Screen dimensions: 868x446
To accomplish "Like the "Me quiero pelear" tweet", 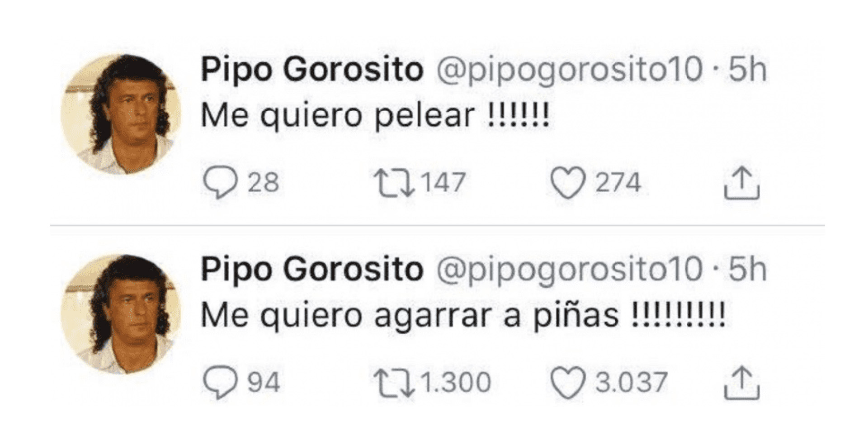I will pyautogui.click(x=568, y=183).
